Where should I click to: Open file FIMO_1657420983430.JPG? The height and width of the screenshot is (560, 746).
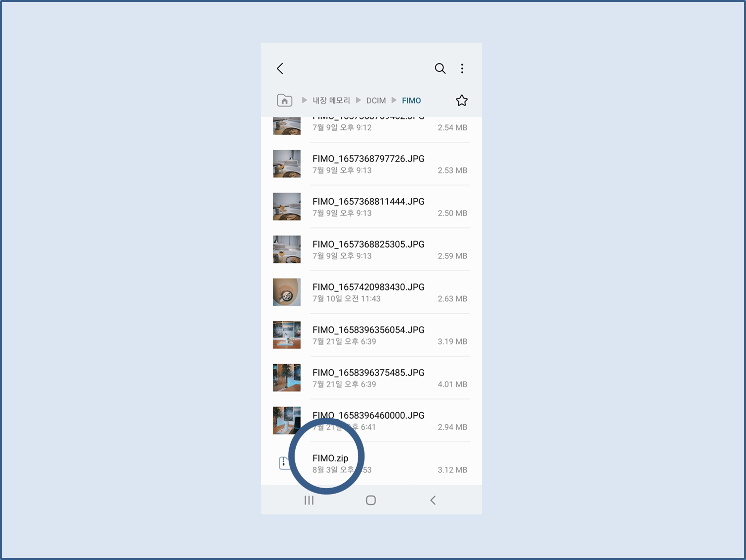pyautogui.click(x=371, y=292)
